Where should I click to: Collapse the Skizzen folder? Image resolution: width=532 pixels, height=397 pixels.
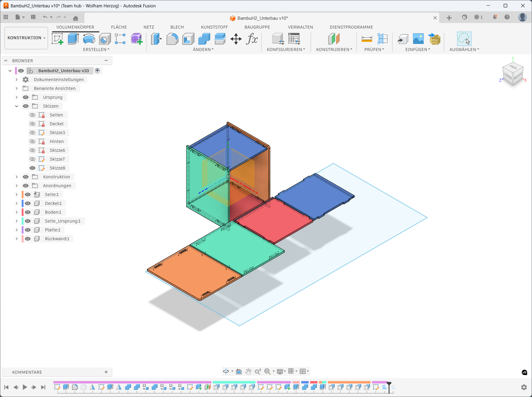[17, 106]
